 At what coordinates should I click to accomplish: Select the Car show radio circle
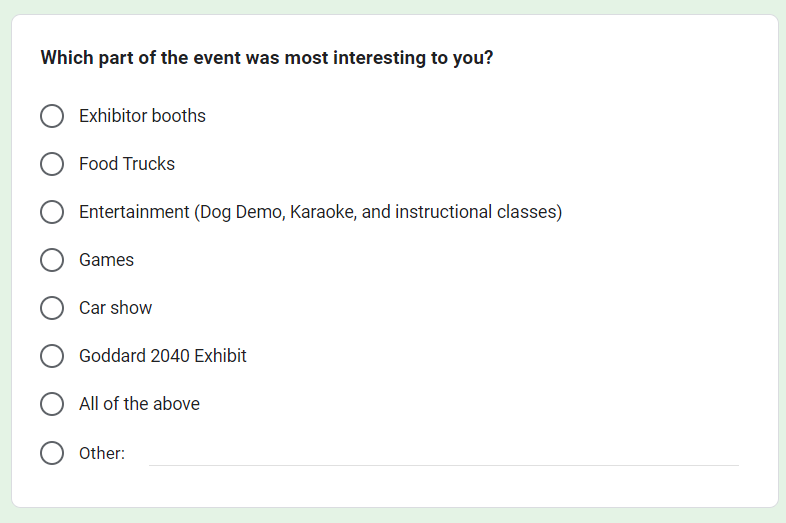(x=52, y=308)
